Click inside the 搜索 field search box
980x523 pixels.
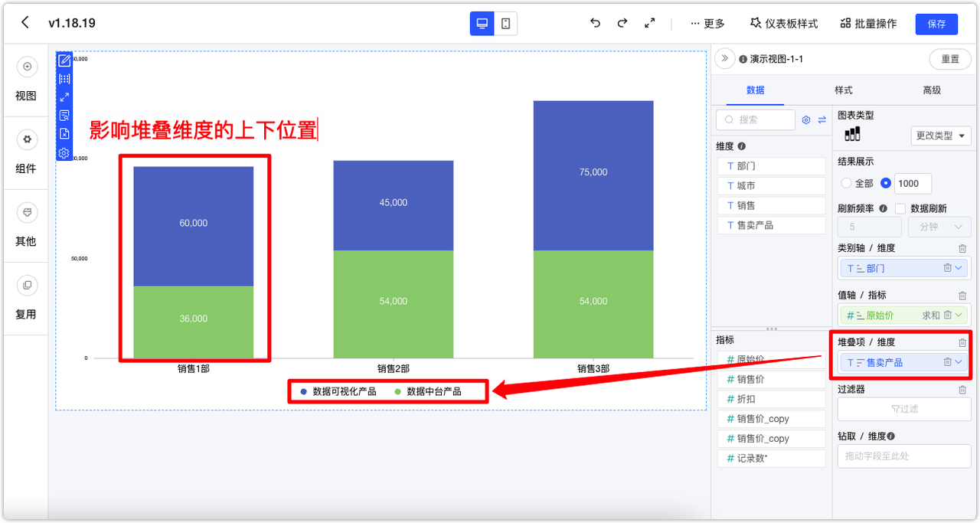756,120
